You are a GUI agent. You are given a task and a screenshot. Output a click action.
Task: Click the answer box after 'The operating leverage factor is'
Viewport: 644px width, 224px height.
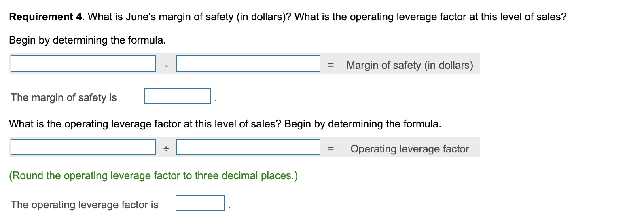tap(200, 203)
